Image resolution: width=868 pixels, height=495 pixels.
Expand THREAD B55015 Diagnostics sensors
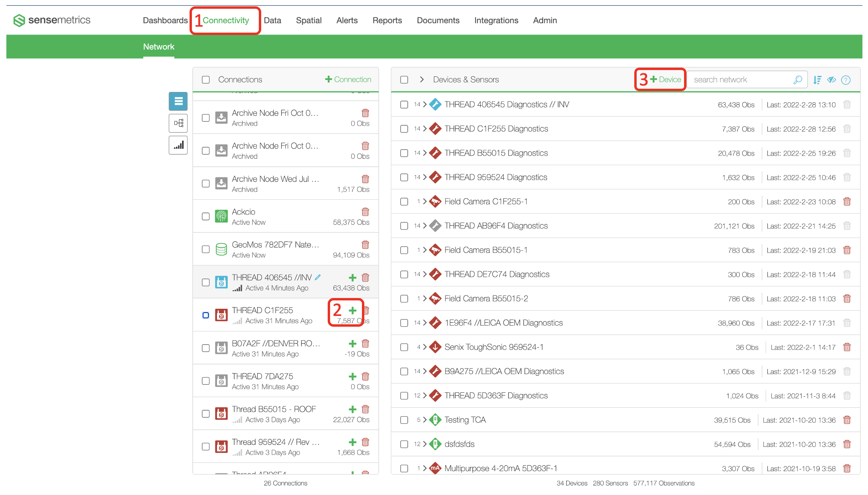pyautogui.click(x=425, y=153)
